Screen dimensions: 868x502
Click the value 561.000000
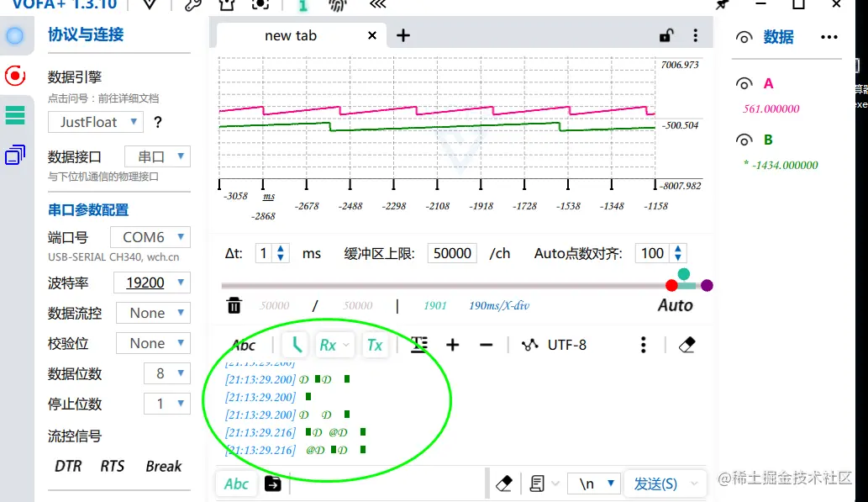pyautogui.click(x=771, y=109)
